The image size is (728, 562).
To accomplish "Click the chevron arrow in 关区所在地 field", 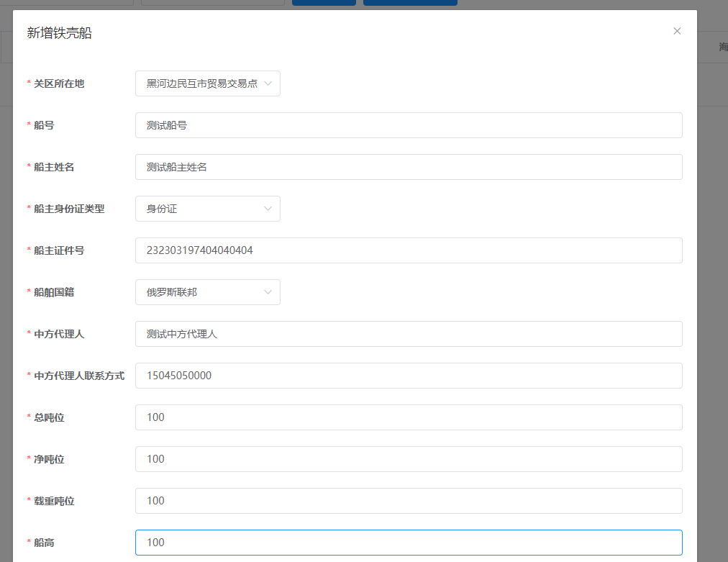I will (x=268, y=83).
